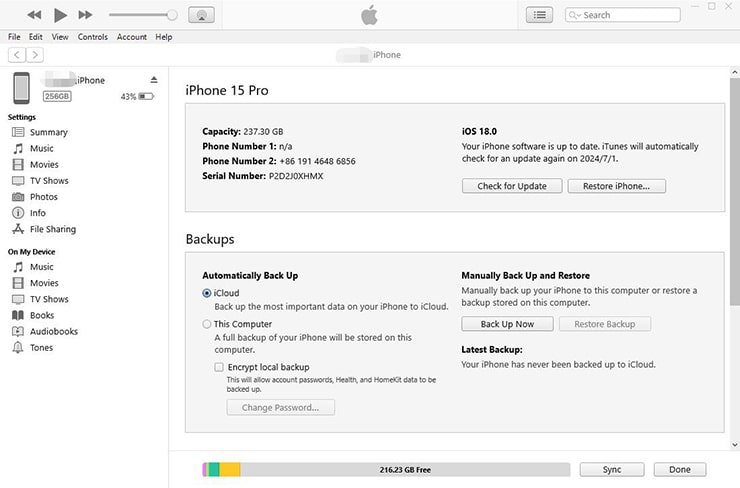Go back using the left chevron arrow
Viewport: 740px width, 488px height.
click(x=16, y=55)
